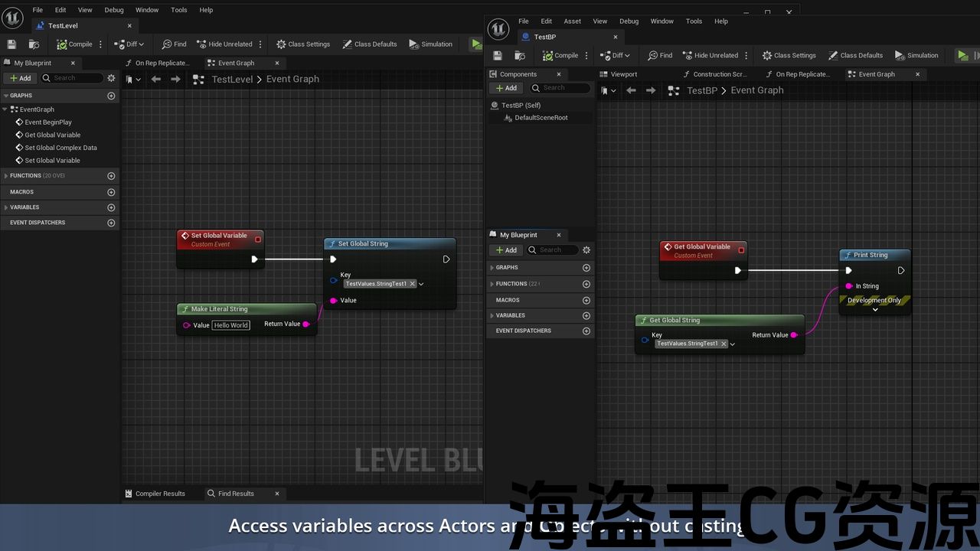Click Hide Unrelated in TestLevel toolbar

(x=224, y=44)
